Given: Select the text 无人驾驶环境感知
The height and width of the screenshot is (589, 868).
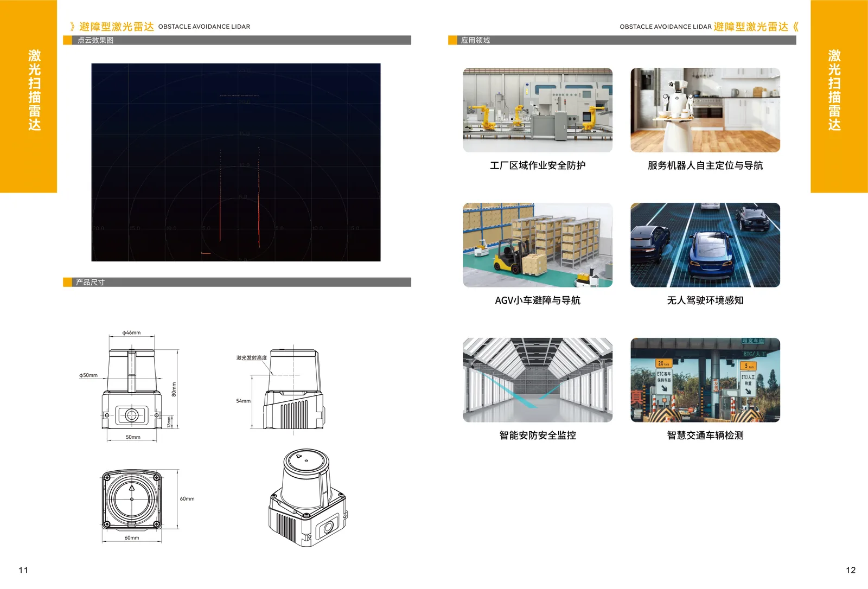Looking at the screenshot, I should [x=705, y=300].
